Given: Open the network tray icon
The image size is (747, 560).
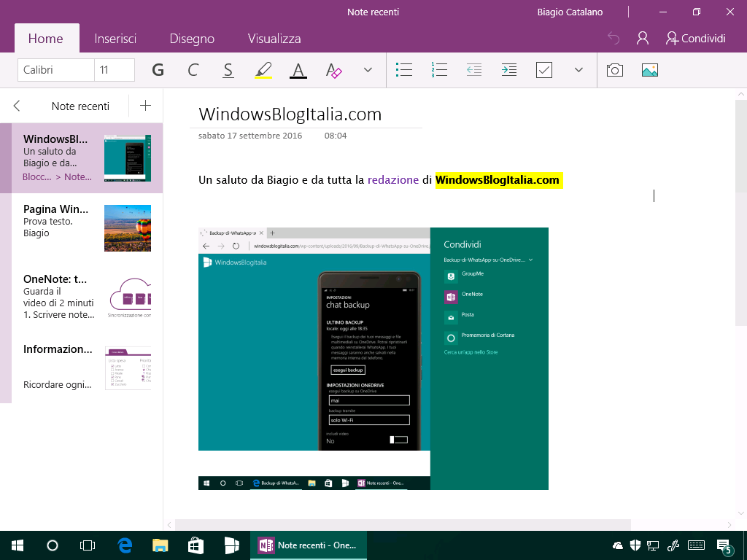Looking at the screenshot, I should click(x=653, y=545).
